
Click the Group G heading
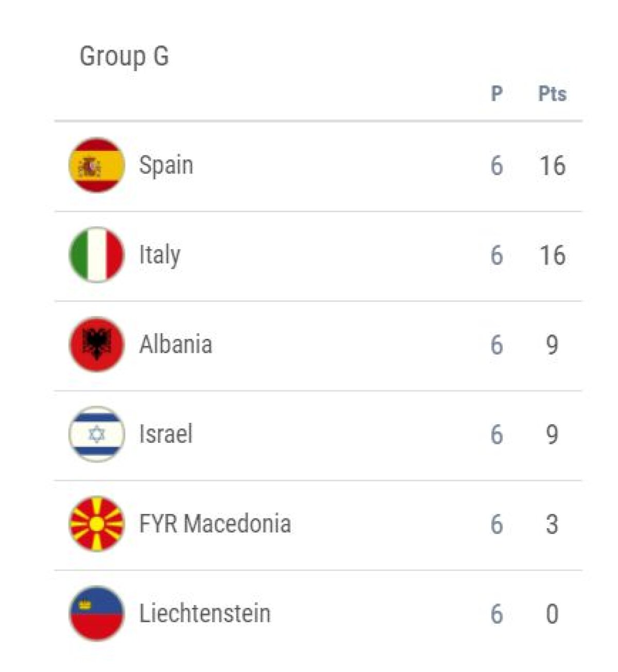coord(124,56)
